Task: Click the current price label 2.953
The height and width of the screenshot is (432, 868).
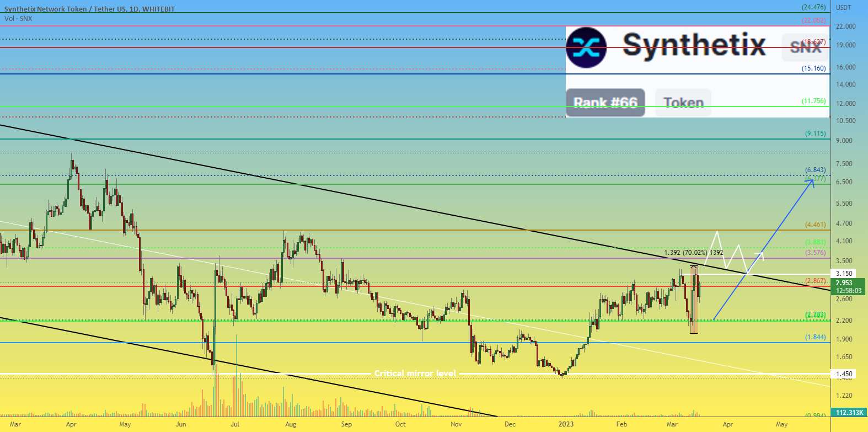Action: click(x=848, y=283)
